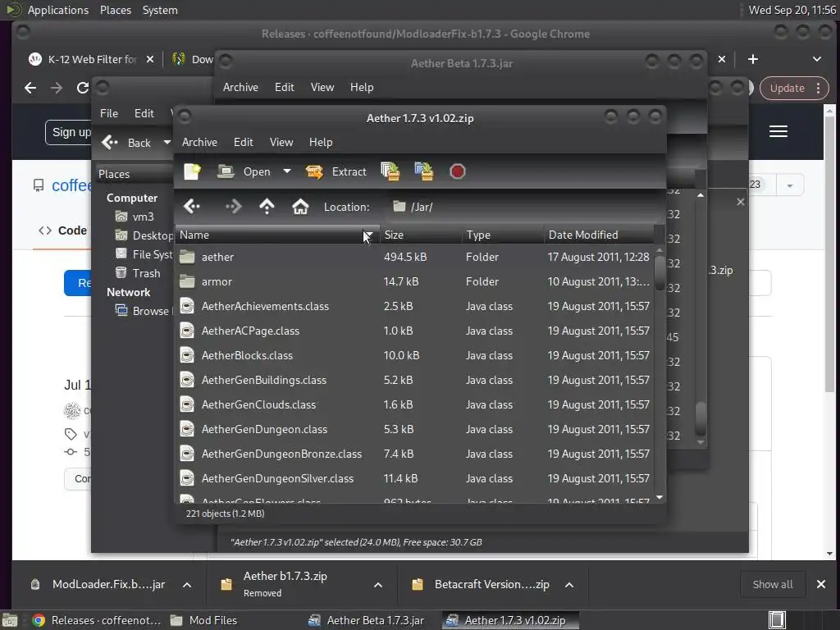This screenshot has width=840, height=630.
Task: Go to archive home location icon
Action: [300, 206]
